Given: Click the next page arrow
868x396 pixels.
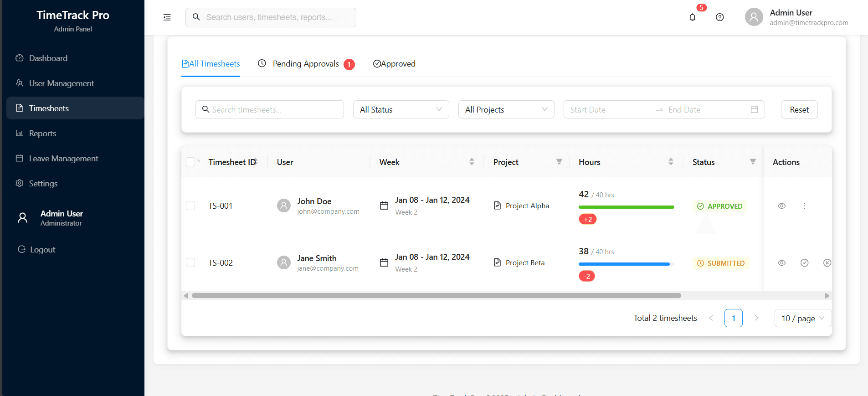Looking at the screenshot, I should pyautogui.click(x=756, y=318).
